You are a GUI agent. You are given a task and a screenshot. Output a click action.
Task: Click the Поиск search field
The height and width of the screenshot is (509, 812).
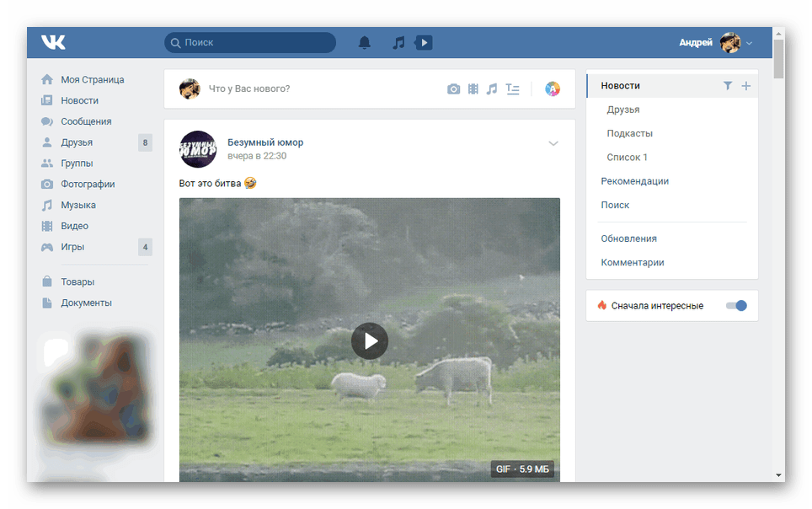point(250,42)
